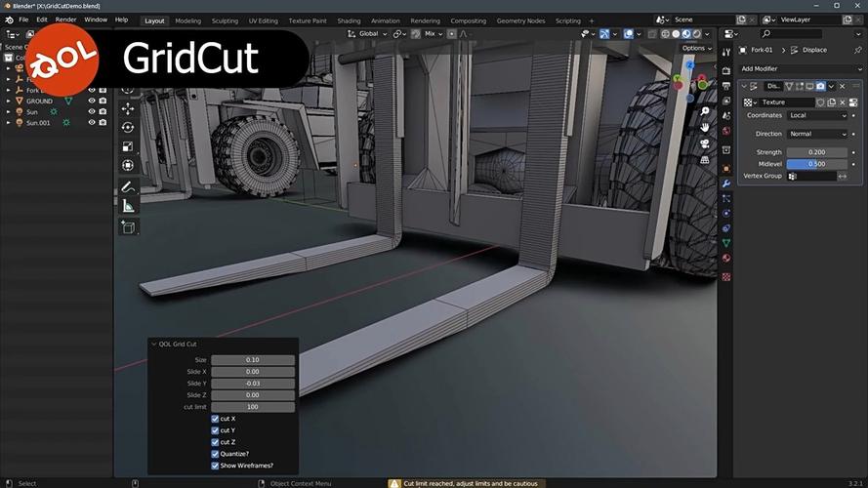868x488 pixels.
Task: Pin the properties editor context
Action: [x=857, y=50]
